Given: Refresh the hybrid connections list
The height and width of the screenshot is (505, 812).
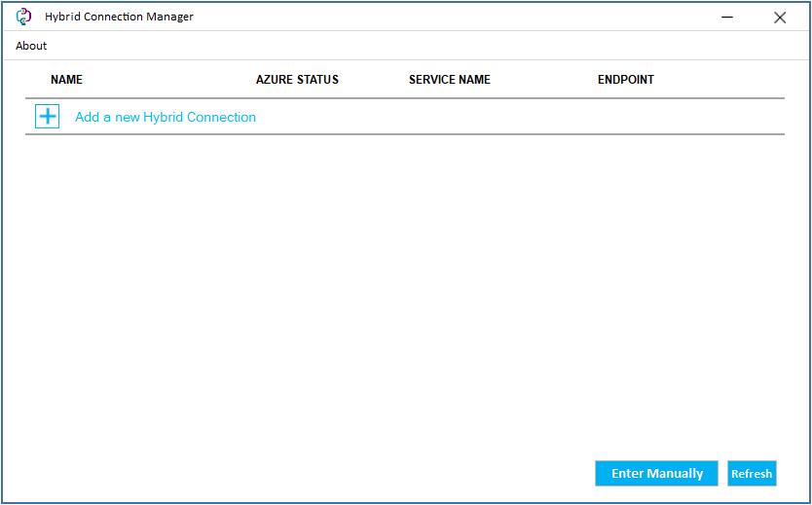Looking at the screenshot, I should [x=752, y=474].
